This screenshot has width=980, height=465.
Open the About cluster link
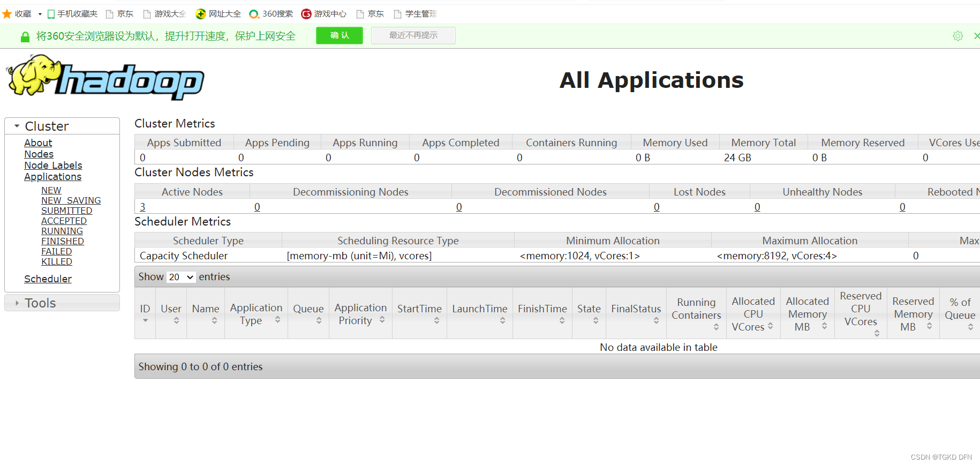[38, 143]
